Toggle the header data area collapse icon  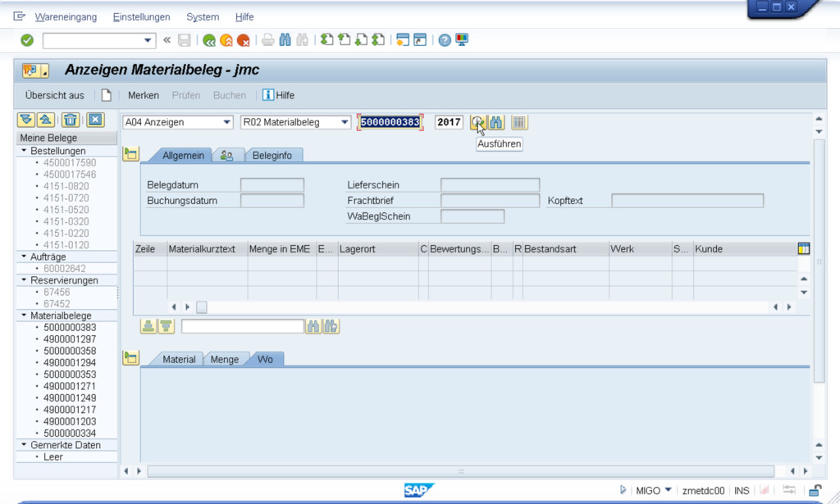coord(130,154)
